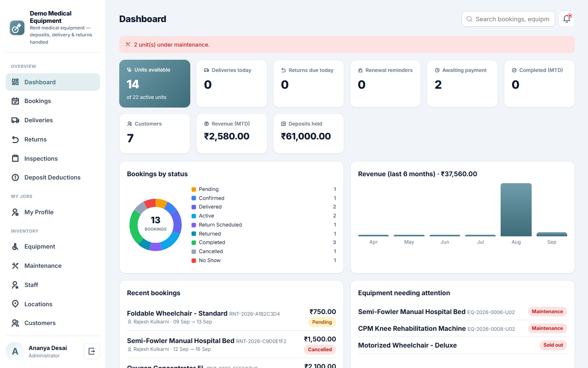Click the Locations pin icon

(16, 304)
